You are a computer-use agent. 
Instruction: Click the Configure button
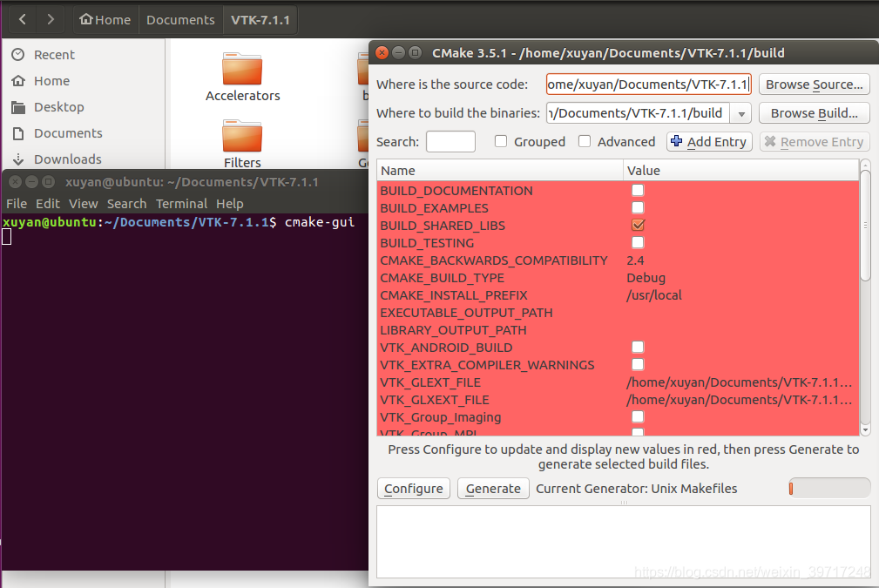click(413, 488)
